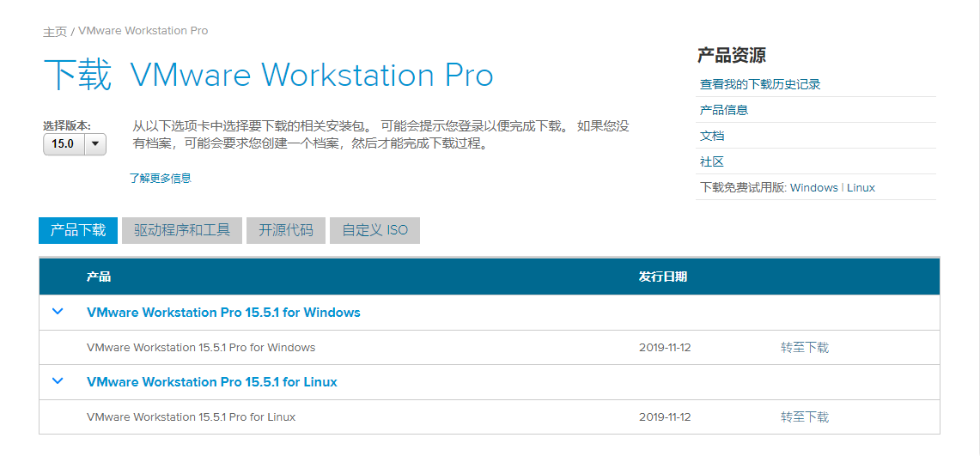Select the 产品下载 tab
This screenshot has width=980, height=456.
78,230
